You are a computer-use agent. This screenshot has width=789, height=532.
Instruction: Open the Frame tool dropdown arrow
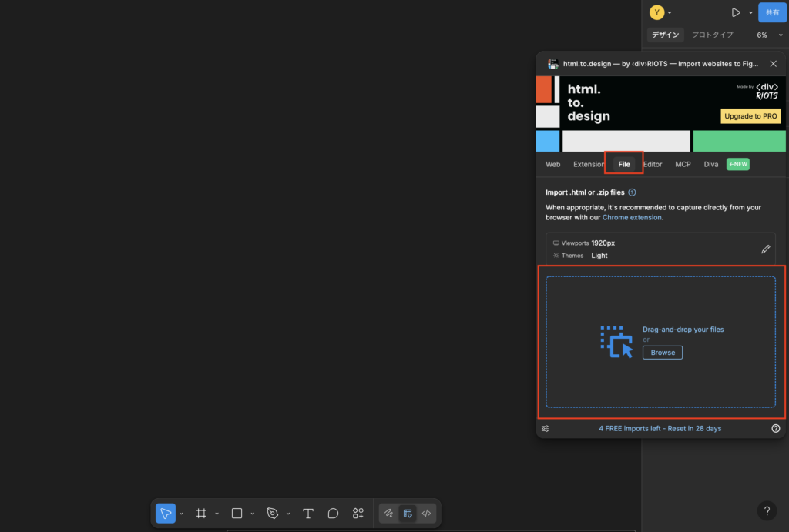tap(217, 514)
